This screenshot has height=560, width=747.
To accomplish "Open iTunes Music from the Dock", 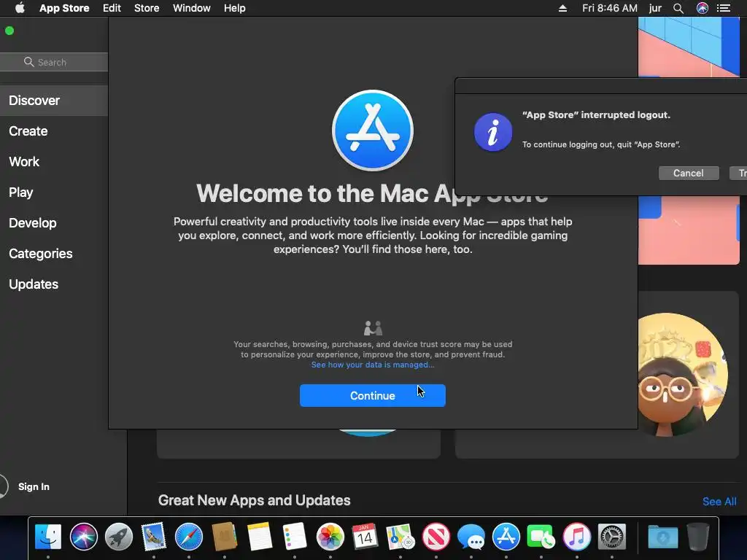I will pos(577,537).
